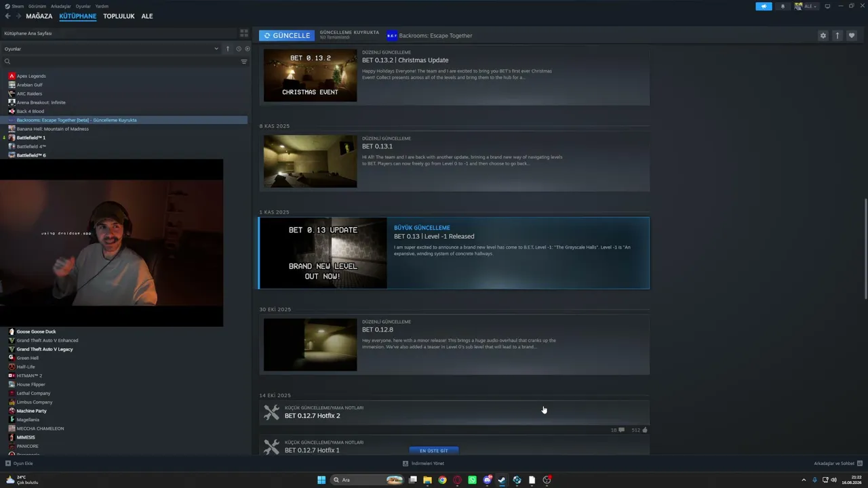
Task: Open the Arkadaşlar menu
Action: pos(61,6)
